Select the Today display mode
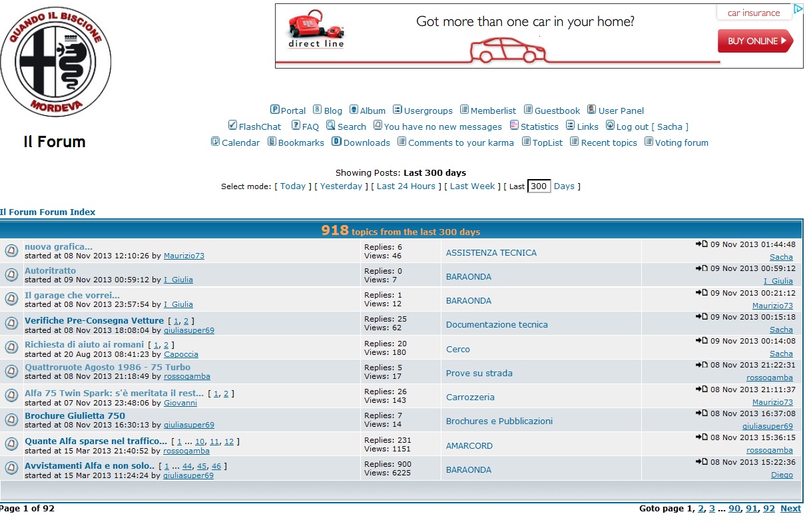The height and width of the screenshot is (532, 809). [293, 186]
